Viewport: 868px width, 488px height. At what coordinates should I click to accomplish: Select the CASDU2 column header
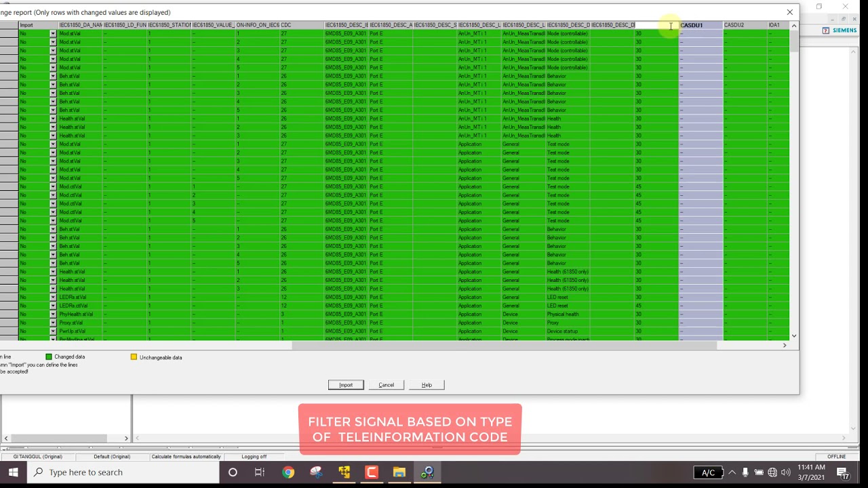pos(745,25)
